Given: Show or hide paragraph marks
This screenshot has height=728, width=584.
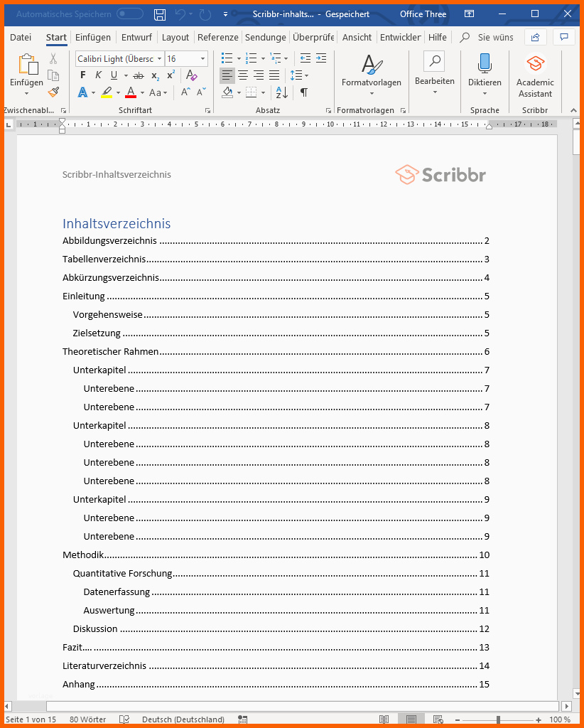Looking at the screenshot, I should tap(304, 92).
